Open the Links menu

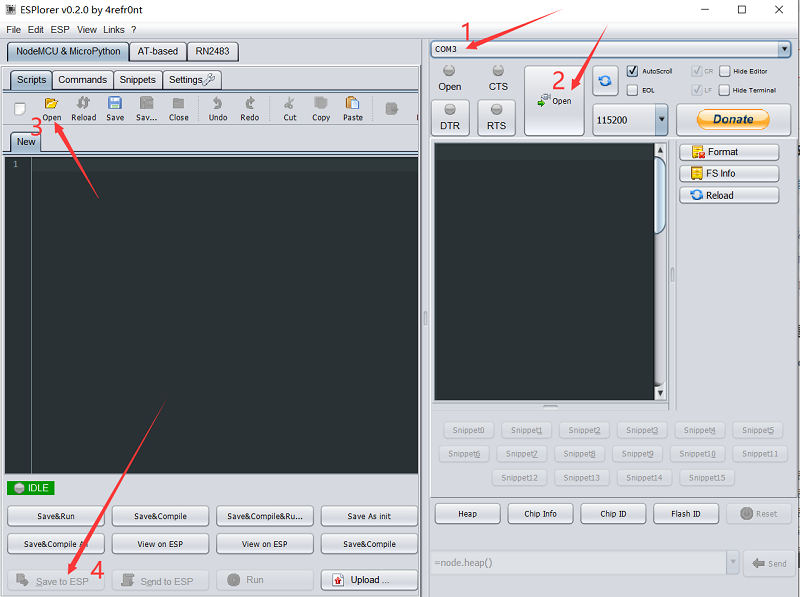[x=114, y=30]
